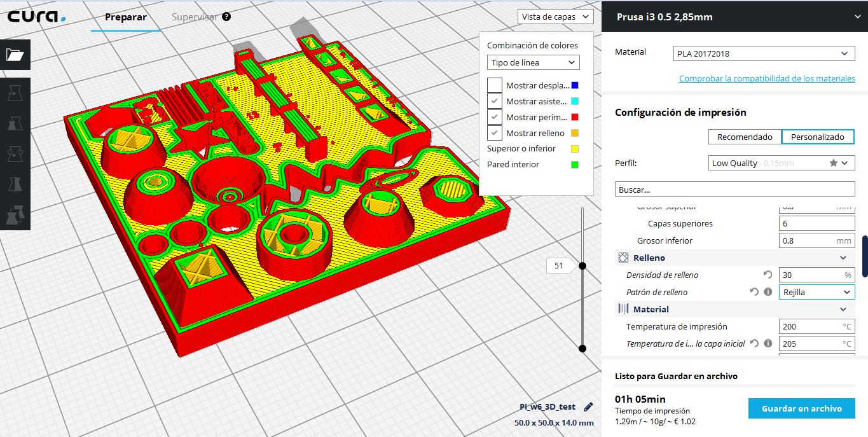Image resolution: width=868 pixels, height=437 pixels.
Task: Select the Move tool in left toolbar
Action: [15, 94]
